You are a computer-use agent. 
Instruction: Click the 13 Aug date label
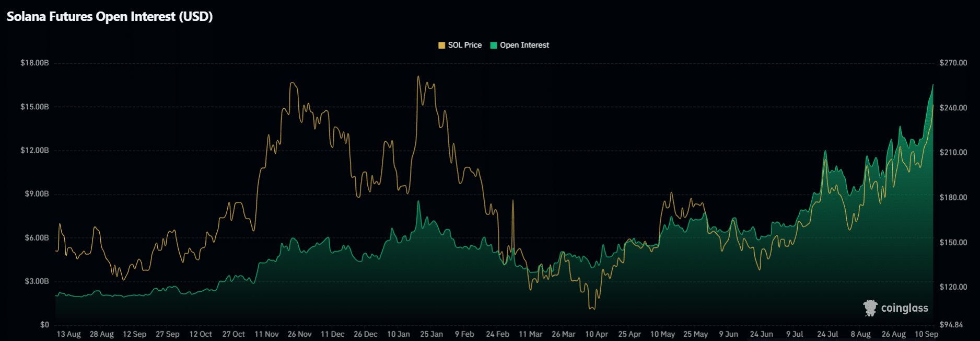[68, 334]
